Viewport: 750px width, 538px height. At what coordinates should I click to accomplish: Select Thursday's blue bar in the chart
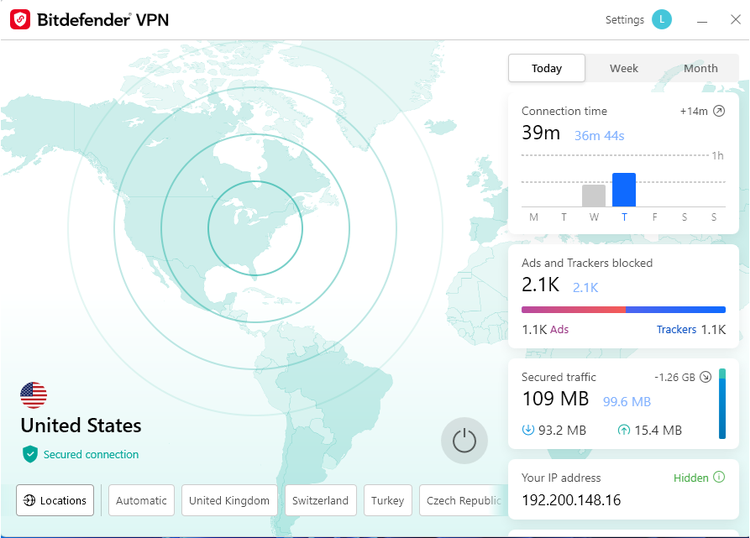pos(624,190)
